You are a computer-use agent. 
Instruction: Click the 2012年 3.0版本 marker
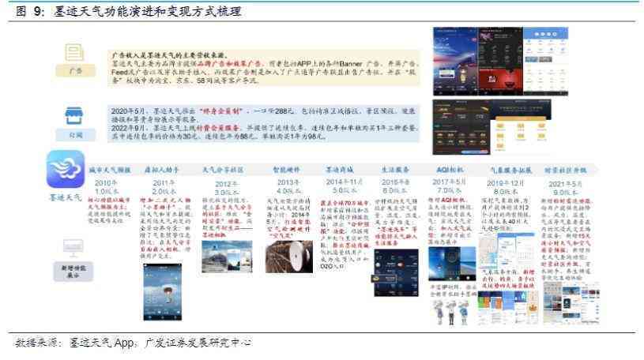point(226,188)
